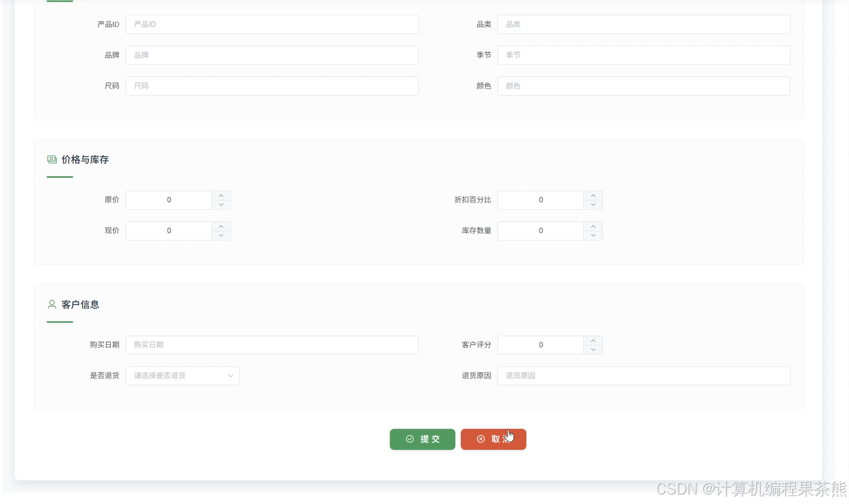This screenshot has width=849, height=504.
Task: Open the 是否退货 dropdown
Action: coord(182,375)
